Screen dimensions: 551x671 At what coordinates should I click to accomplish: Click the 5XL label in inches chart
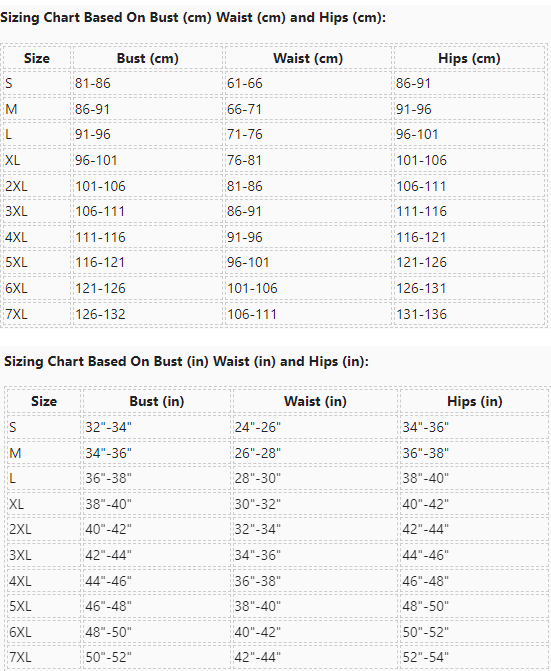click(20, 606)
